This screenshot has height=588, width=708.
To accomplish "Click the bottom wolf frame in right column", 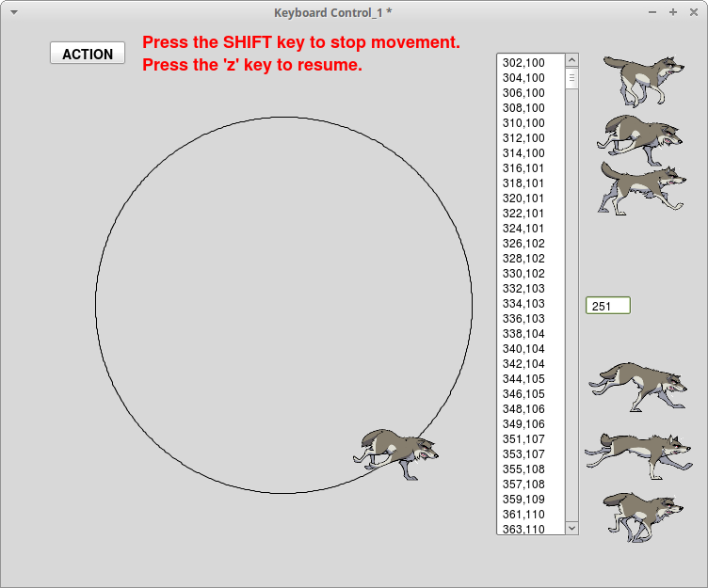I will (x=642, y=515).
